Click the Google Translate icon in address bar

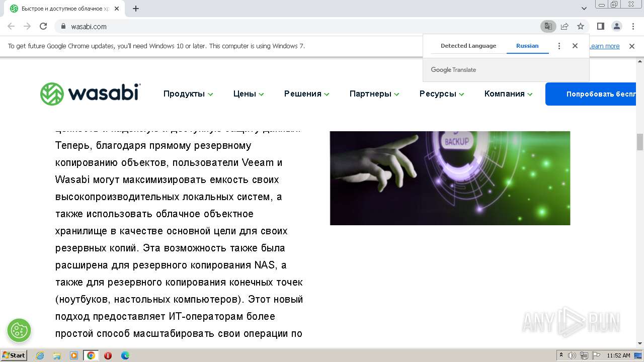click(548, 26)
